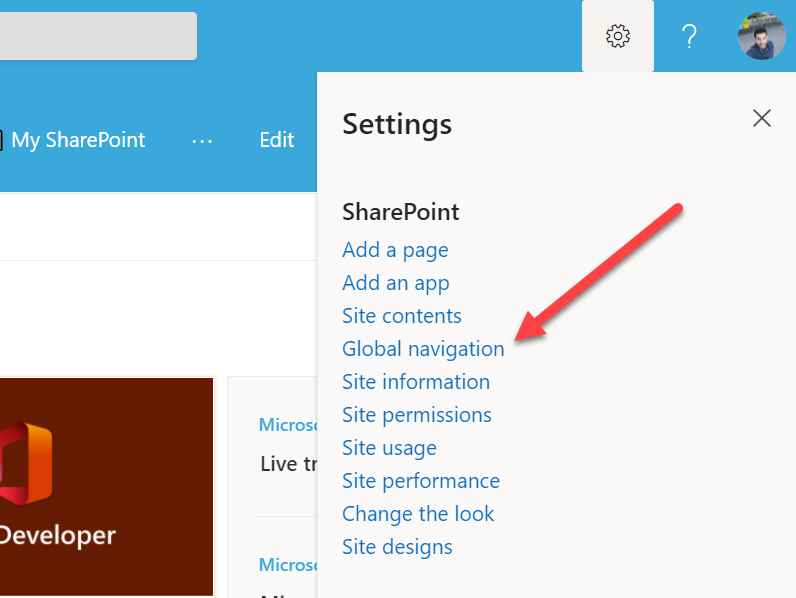
Task: Expand the ellipsis overflow menu
Action: [202, 141]
